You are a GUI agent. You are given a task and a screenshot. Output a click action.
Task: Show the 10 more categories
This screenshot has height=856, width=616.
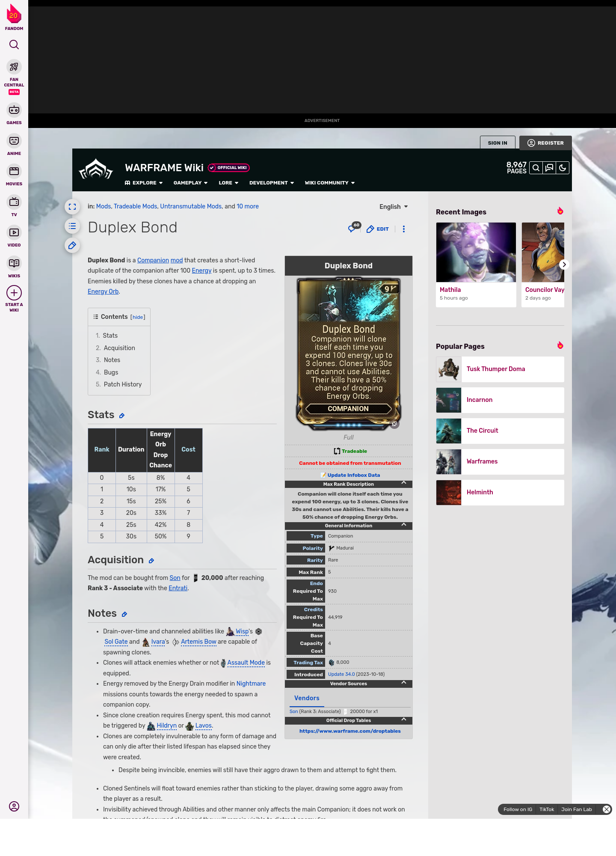pos(248,206)
